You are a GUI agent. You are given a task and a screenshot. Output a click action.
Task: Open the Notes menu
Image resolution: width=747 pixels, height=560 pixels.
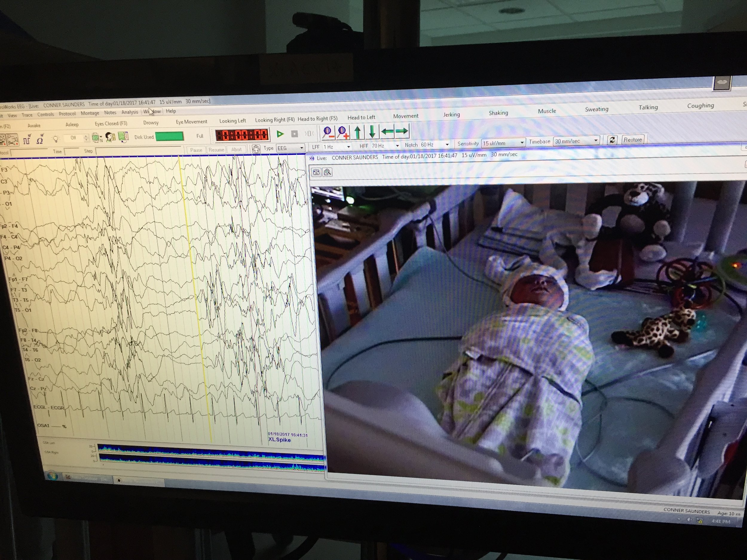tap(110, 112)
